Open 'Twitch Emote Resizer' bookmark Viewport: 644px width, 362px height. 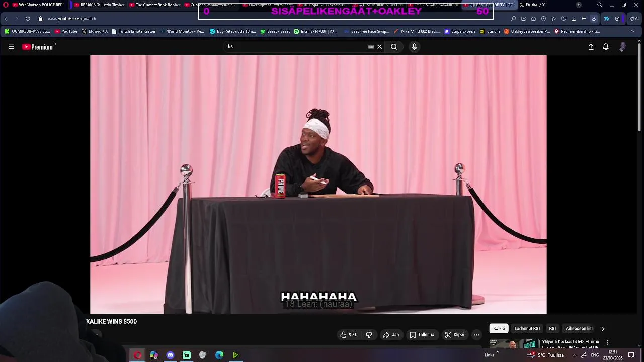point(133,31)
